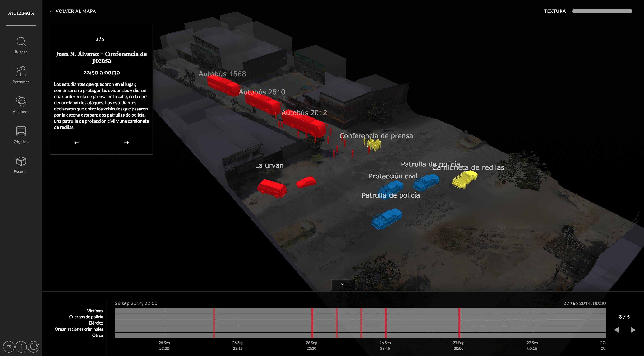
Task: Go to the next scene in info panel
Action: [x=126, y=143]
